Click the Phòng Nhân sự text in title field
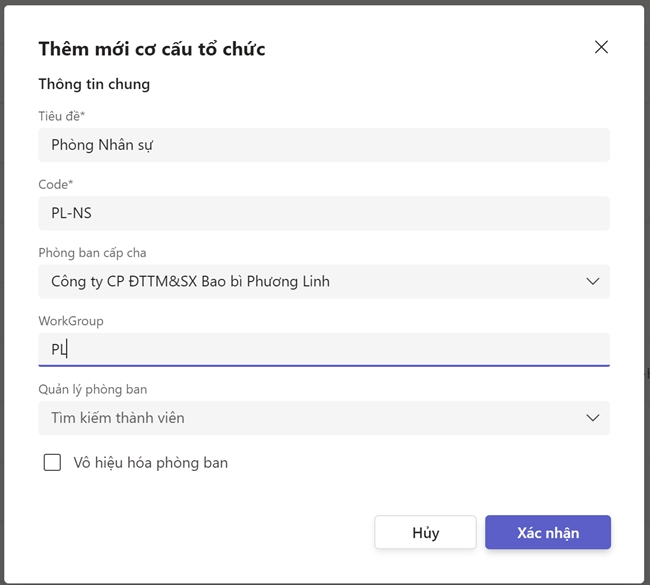650x585 pixels. point(102,145)
